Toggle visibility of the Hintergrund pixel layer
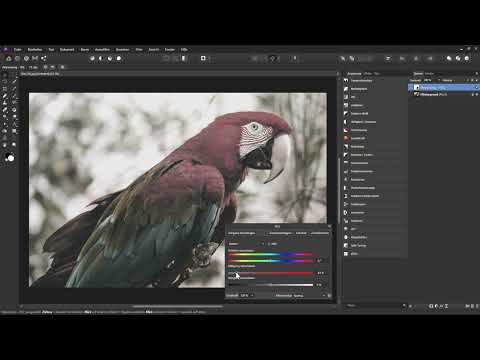Screen dimensions: 480x360 tap(477, 95)
